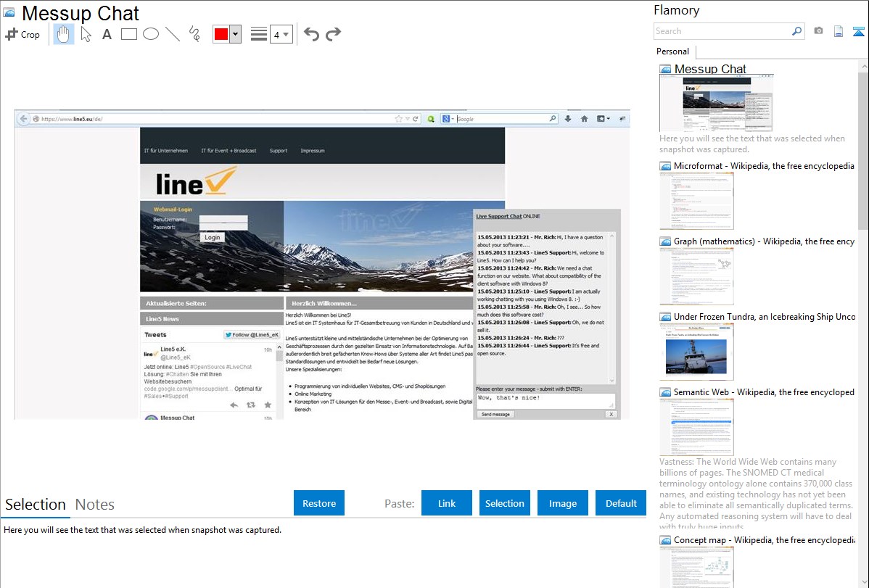This screenshot has width=869, height=588.
Task: Click the browser home icon in snapshot
Action: coord(584,119)
